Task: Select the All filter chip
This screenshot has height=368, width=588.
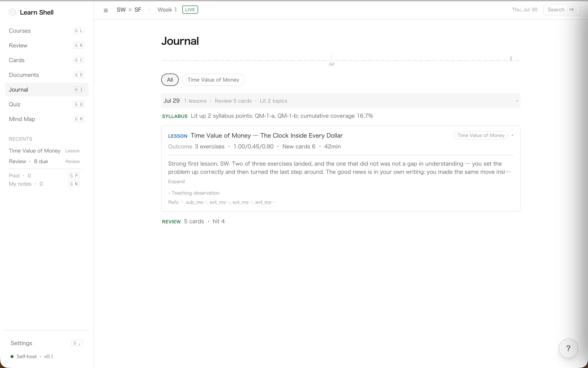Action: (170, 80)
